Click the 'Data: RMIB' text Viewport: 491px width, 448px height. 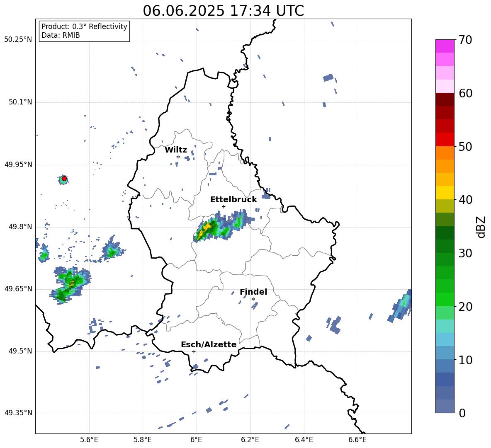pos(61,35)
